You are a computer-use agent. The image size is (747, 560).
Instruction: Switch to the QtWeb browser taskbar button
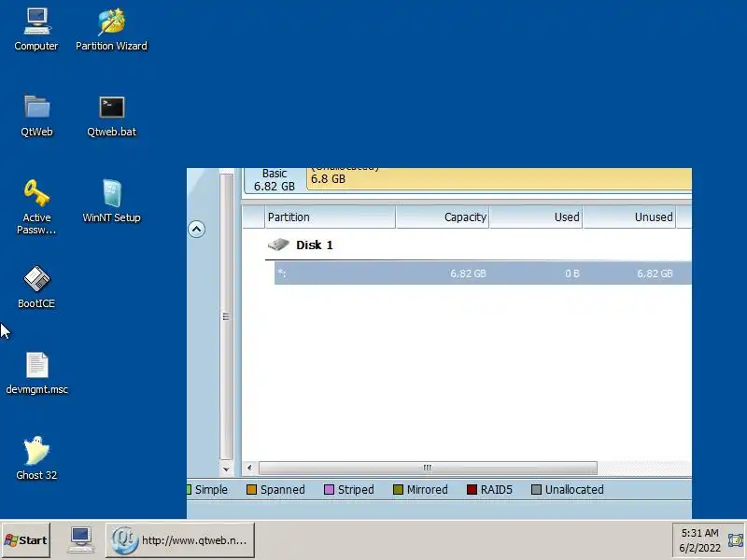[x=180, y=540]
